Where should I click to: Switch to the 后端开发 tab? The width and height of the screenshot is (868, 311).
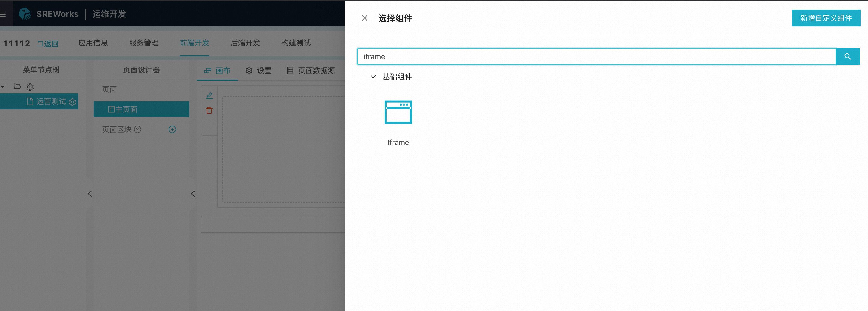pos(245,43)
